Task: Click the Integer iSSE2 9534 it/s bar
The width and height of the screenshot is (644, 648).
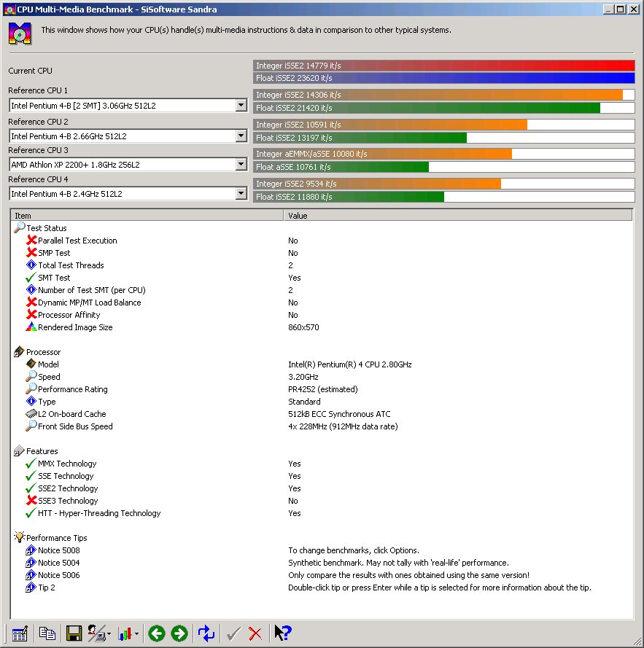Action: tap(444, 184)
